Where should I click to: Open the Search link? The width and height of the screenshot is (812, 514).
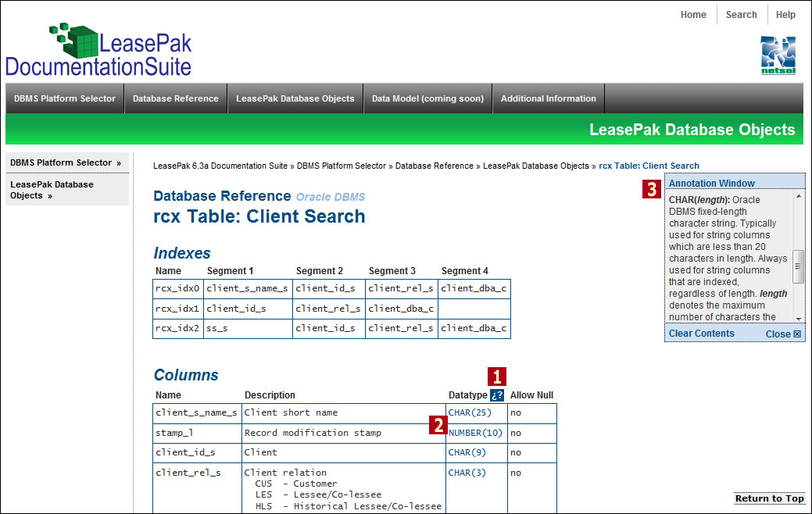[x=741, y=15]
